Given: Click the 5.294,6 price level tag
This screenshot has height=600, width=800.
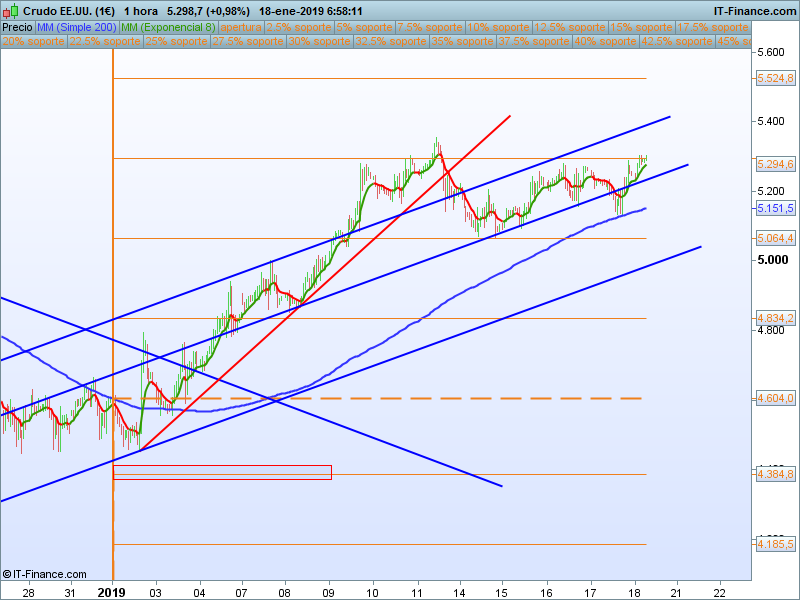Looking at the screenshot, I should (776, 164).
